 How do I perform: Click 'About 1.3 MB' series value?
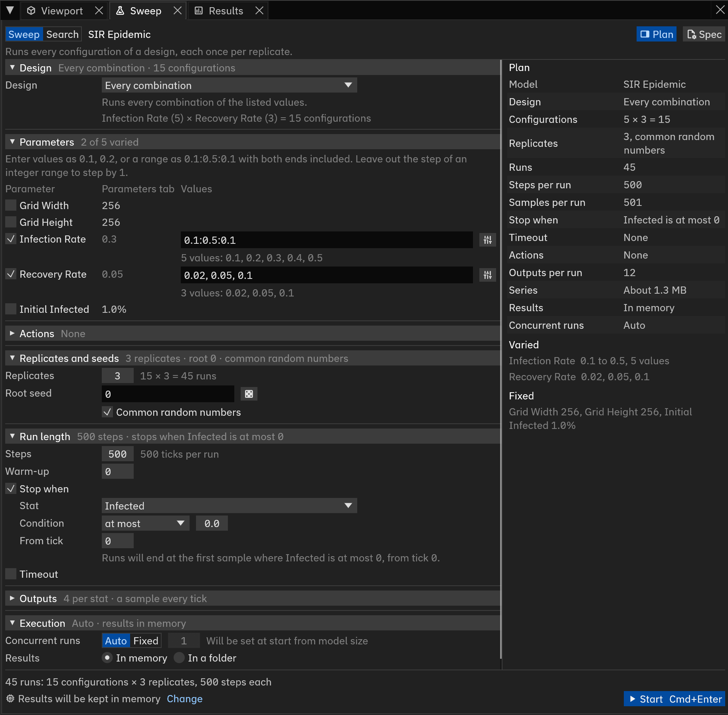pyautogui.click(x=655, y=290)
